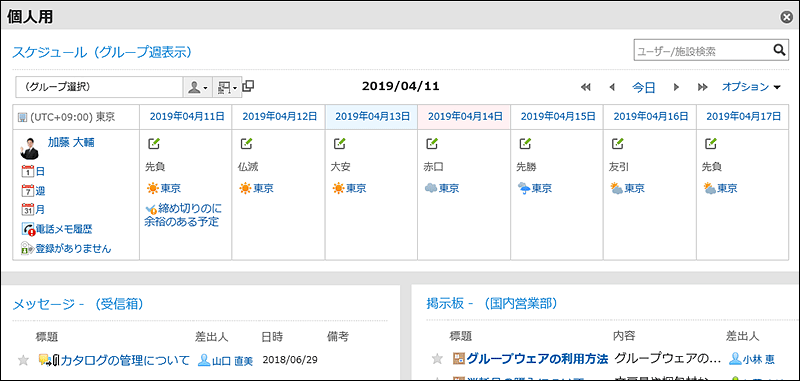Image resolution: width=800 pixels, height=381 pixels.
Task: Open the (グループ選択) dropdown box
Action: (x=99, y=87)
